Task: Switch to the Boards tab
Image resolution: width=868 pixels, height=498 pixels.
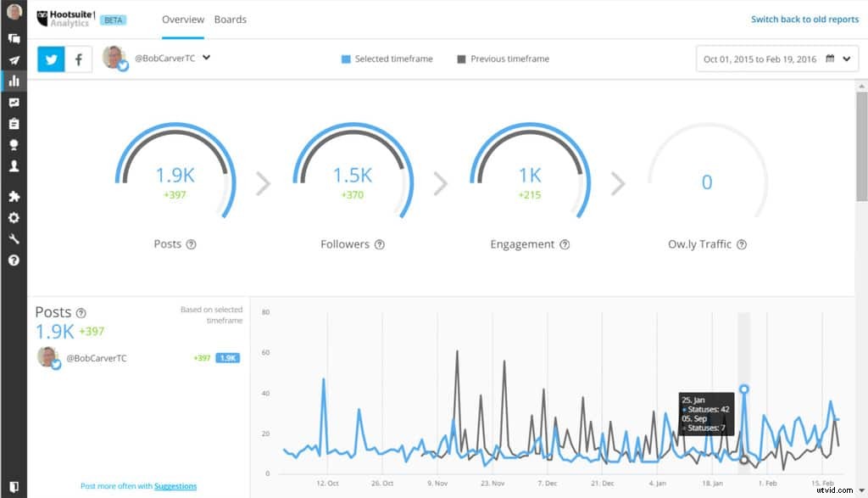Action: [x=230, y=19]
